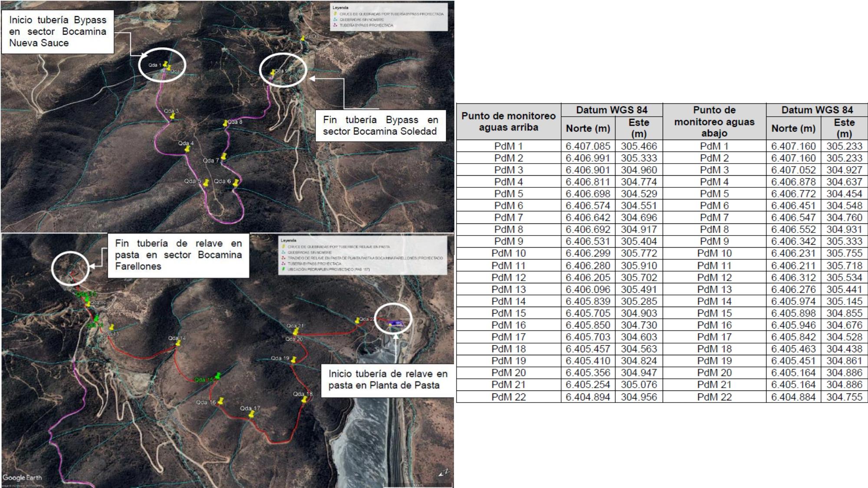
Task: Click the yellow Qda 3 pushpin
Action: click(x=172, y=116)
